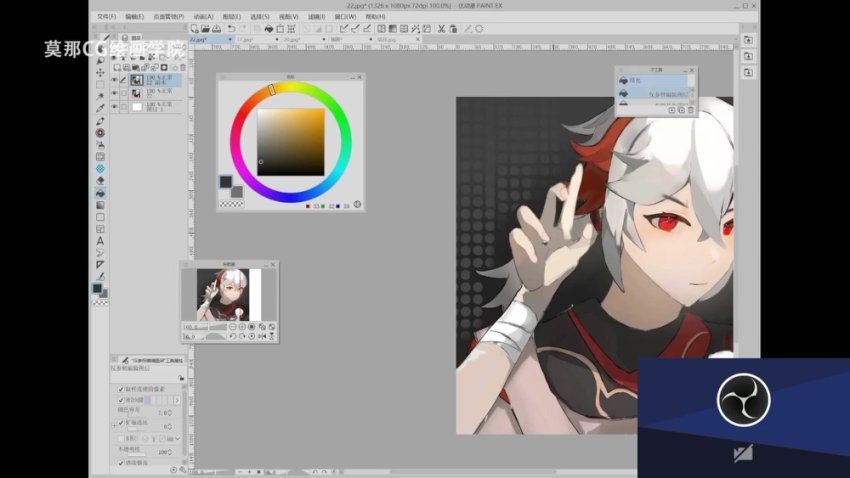This screenshot has height=478, width=850.
Task: Click the trash Delete layer icon
Action: (183, 68)
